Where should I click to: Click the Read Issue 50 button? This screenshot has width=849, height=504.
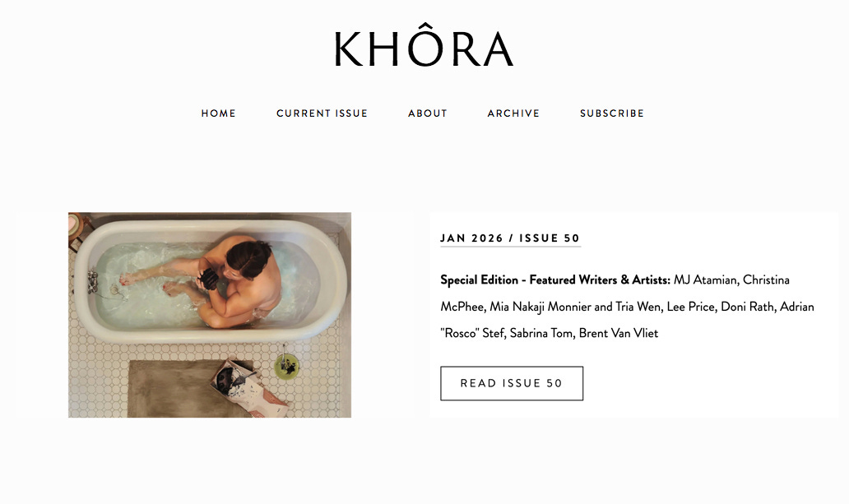point(512,383)
